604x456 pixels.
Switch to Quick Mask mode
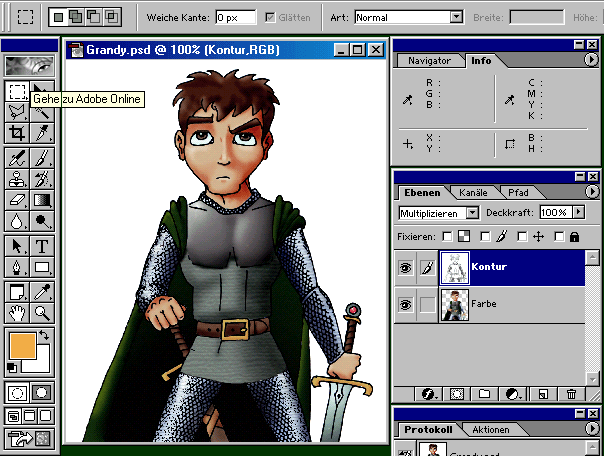point(42,393)
